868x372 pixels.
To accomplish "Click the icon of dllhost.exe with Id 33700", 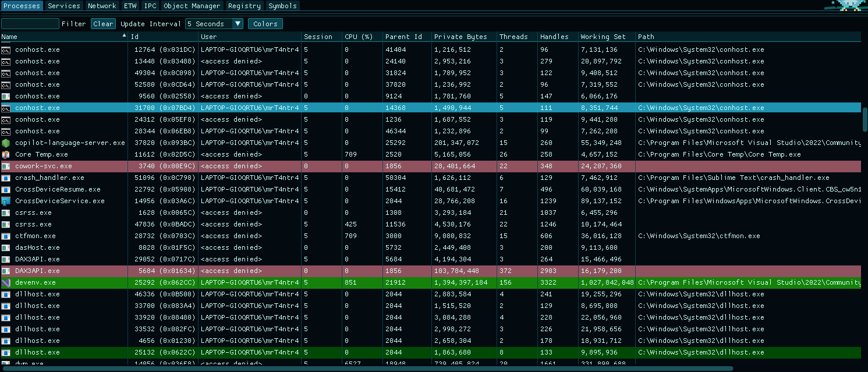I will pos(6,306).
